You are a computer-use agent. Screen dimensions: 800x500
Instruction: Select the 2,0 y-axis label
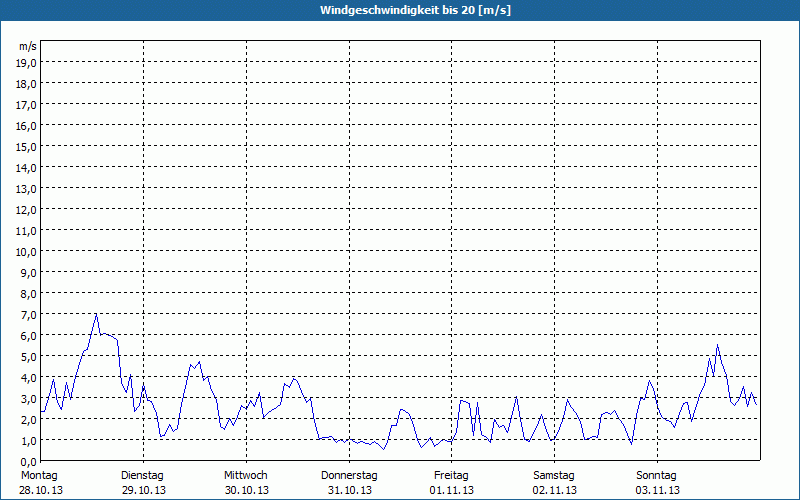(x=29, y=419)
